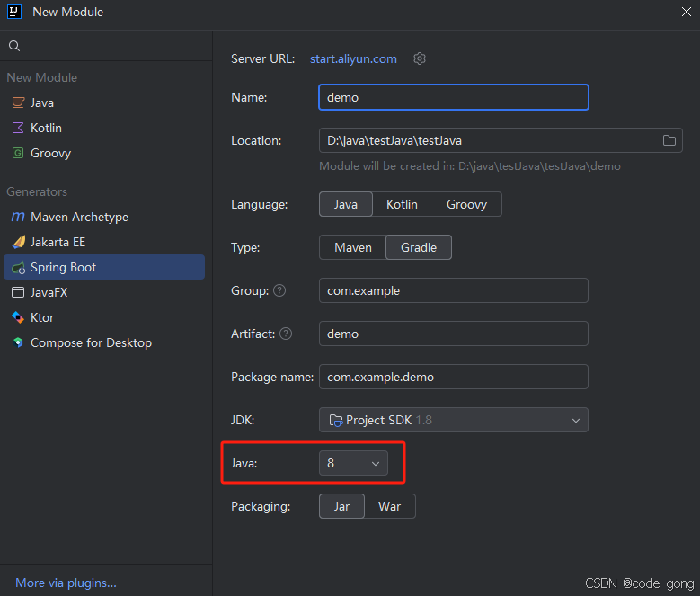This screenshot has width=700, height=596.
Task: Click the 'Packaging:' label
Action: click(x=261, y=506)
